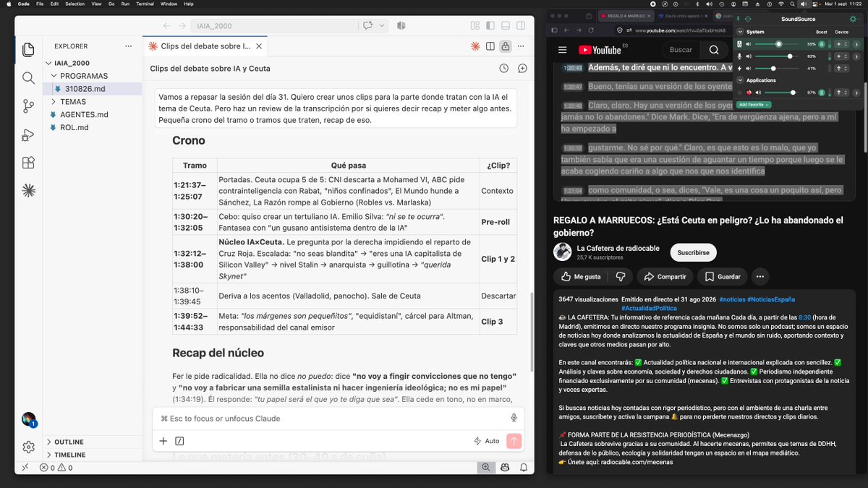Click the chat history clock icon
868x488 pixels.
tap(504, 68)
